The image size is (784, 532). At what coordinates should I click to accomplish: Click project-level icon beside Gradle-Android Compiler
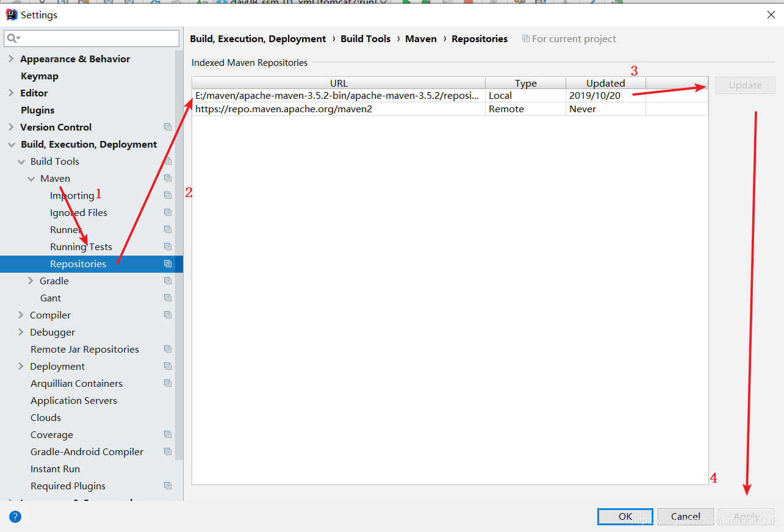point(168,451)
